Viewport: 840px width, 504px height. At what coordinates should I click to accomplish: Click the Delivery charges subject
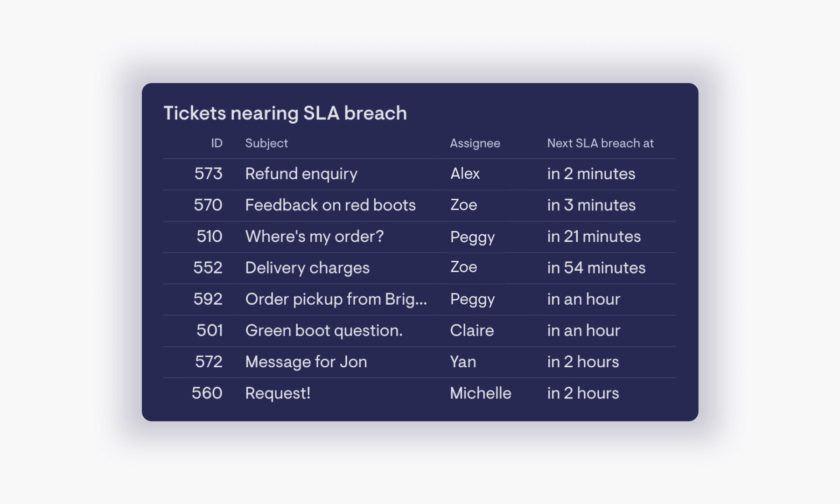308,268
